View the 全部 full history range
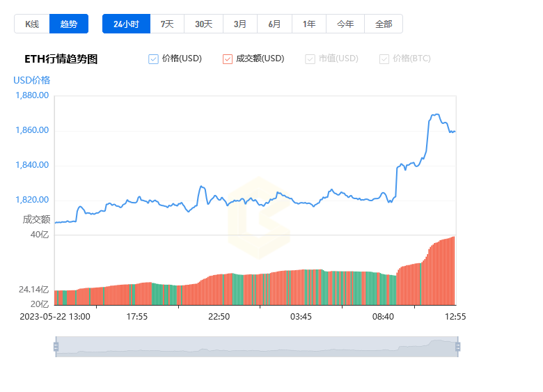 coord(384,24)
